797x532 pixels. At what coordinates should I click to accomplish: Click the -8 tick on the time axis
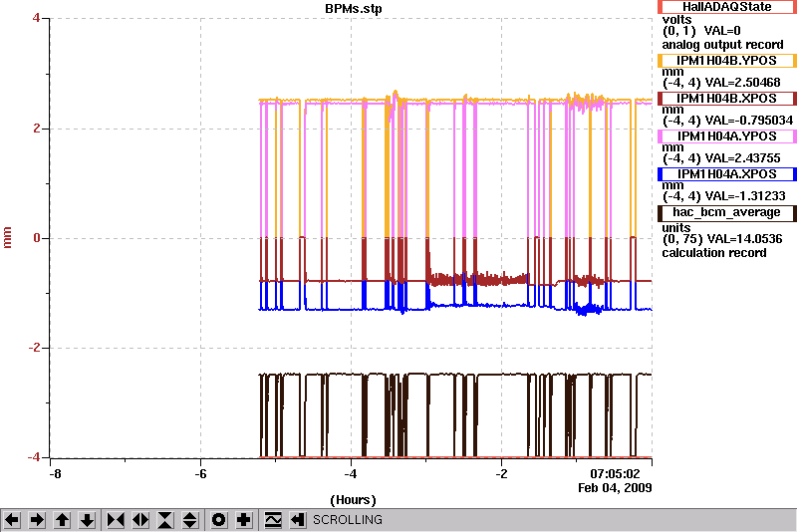[55, 474]
